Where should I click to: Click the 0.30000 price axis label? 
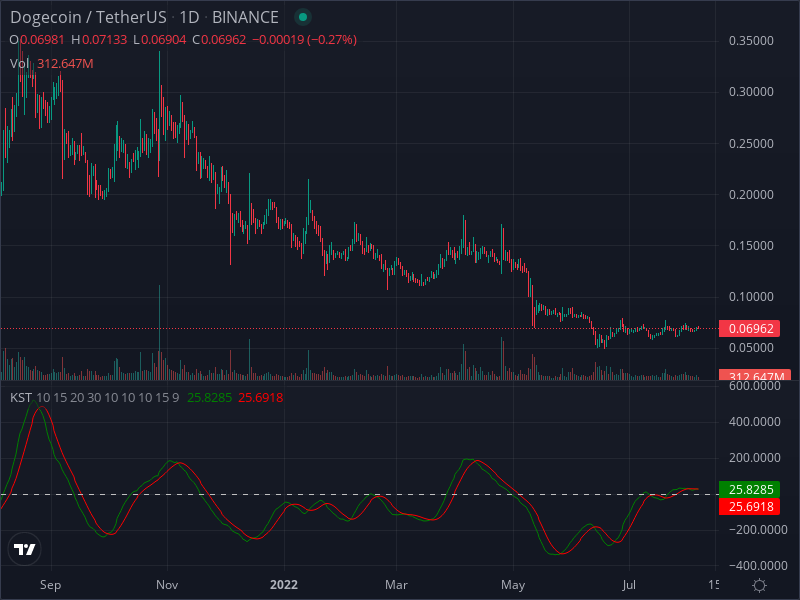tap(751, 92)
